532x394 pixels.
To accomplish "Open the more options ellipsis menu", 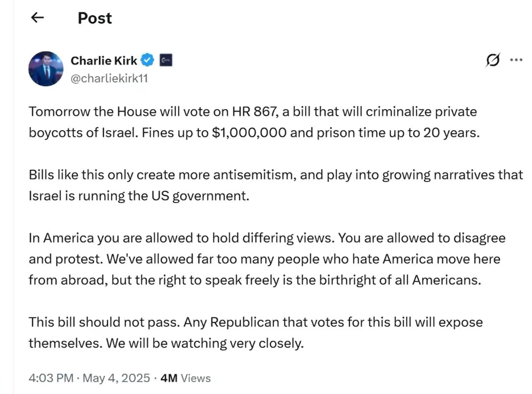I will coord(516,60).
